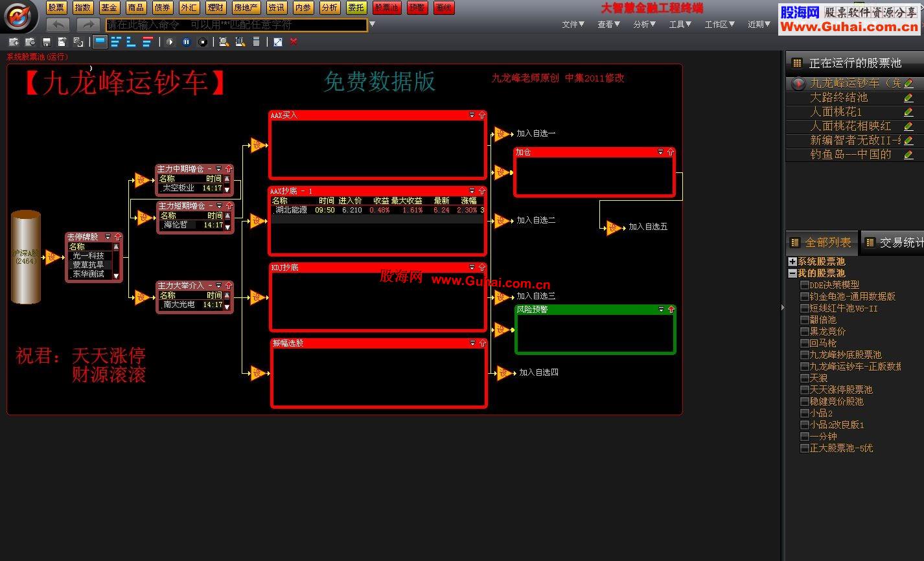This screenshot has width=924, height=561.
Task: Click grid icon beside 正在运行的股票池 header
Action: [797, 63]
